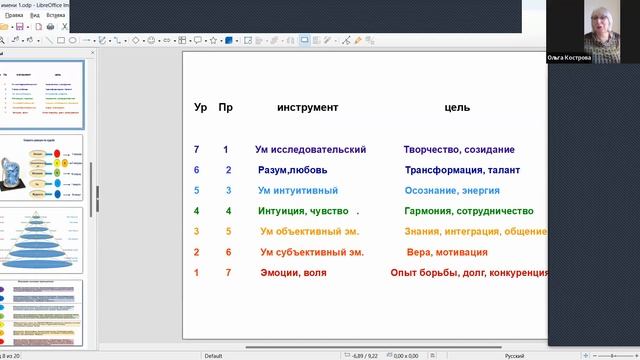Viewport: 640px width, 360px height.
Task: Select the Connectors tool
Action: click(x=118, y=40)
